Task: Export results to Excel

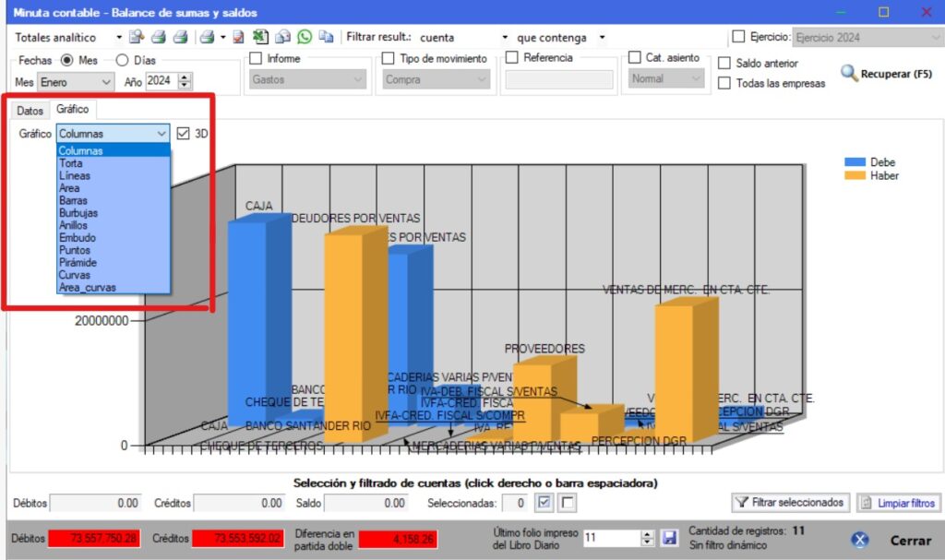Action: click(260, 38)
